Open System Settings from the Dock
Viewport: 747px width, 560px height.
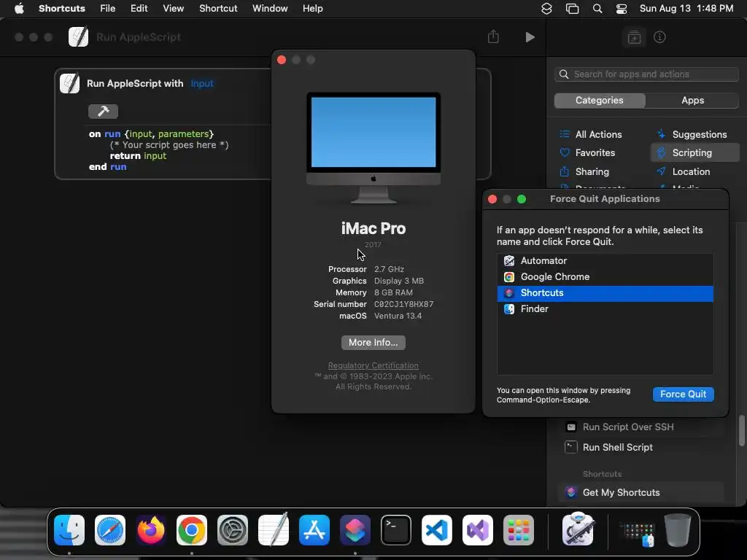pos(233,530)
